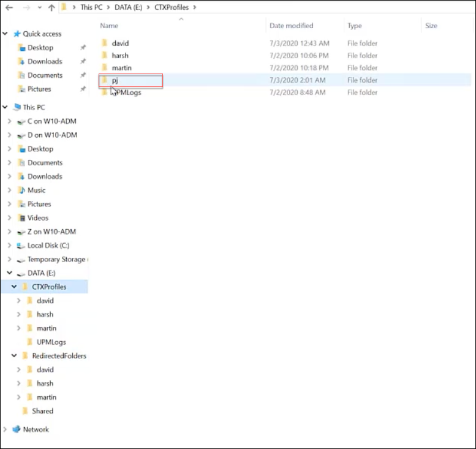Click date 7/2/2020 10:18 PM cell
Viewport: 476px width, 449px height.
(299, 68)
